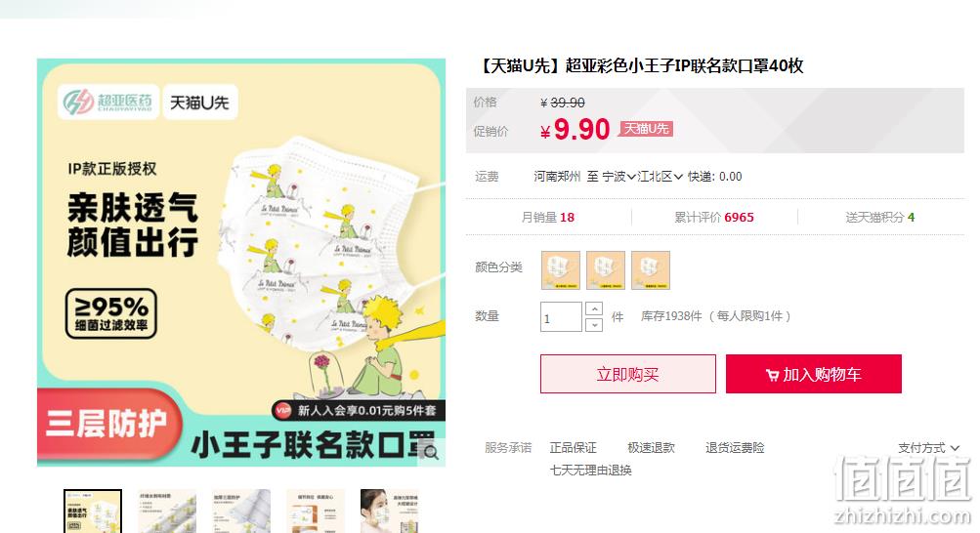Select the first color option swatch
The height and width of the screenshot is (533, 980).
click(561, 270)
